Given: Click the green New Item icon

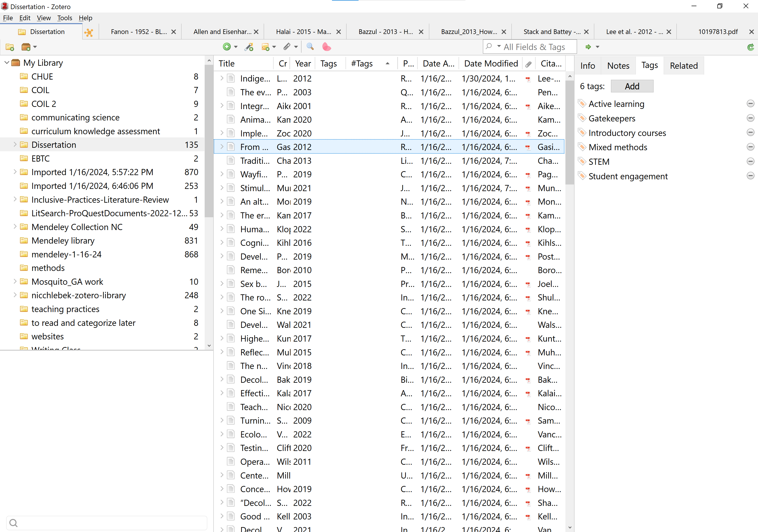Looking at the screenshot, I should click(x=227, y=47).
